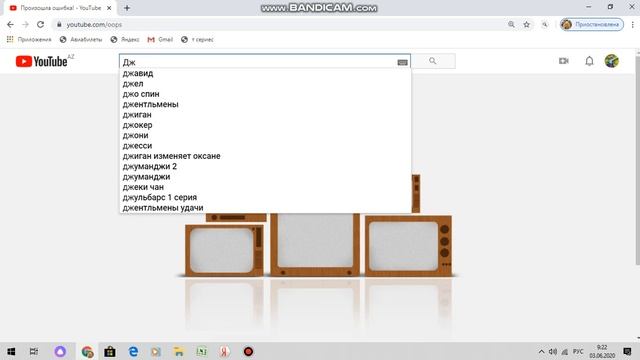Open the Chrome three-dot menu
This screenshot has height=360, width=640.
(x=633, y=24)
